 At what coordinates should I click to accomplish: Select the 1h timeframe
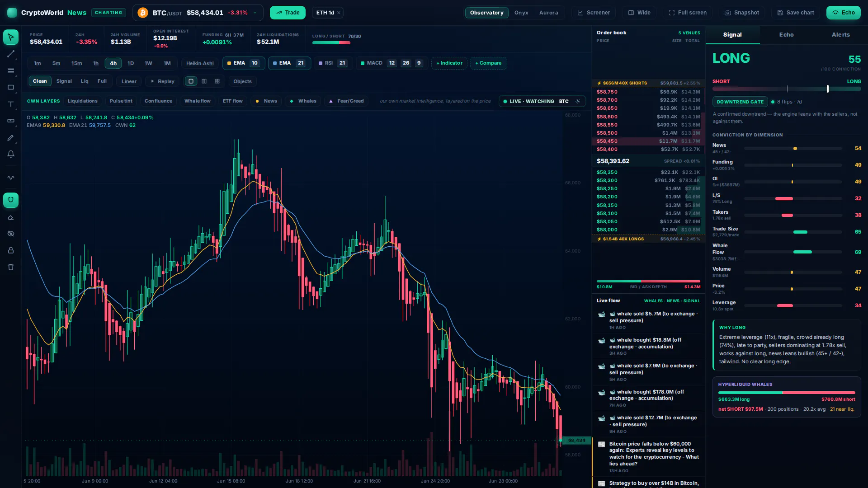96,63
